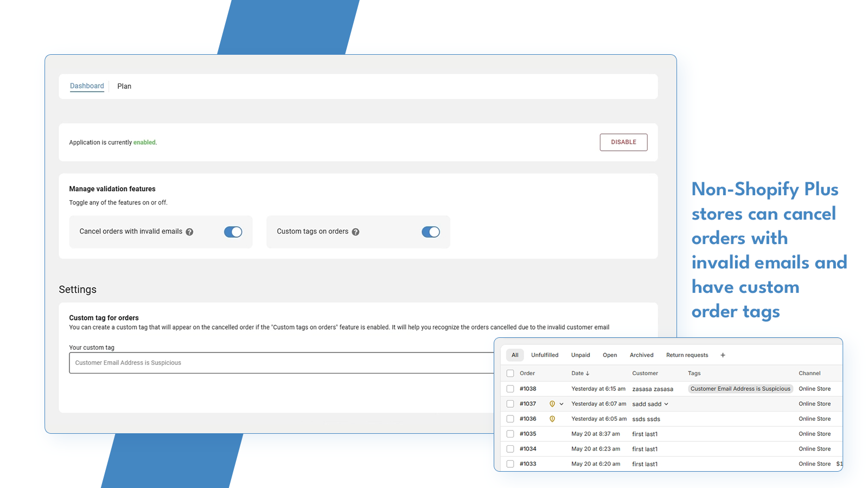Image resolution: width=868 pixels, height=488 pixels.
Task: Click date May 20 at 8:37 am
Action: tap(596, 434)
